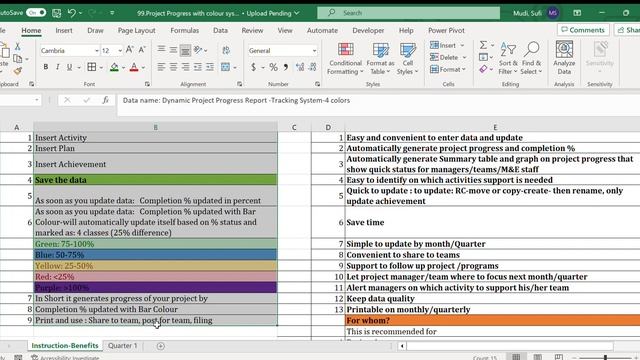Open the Data ribbon tab
This screenshot has width=640, height=360.
pos(220,31)
